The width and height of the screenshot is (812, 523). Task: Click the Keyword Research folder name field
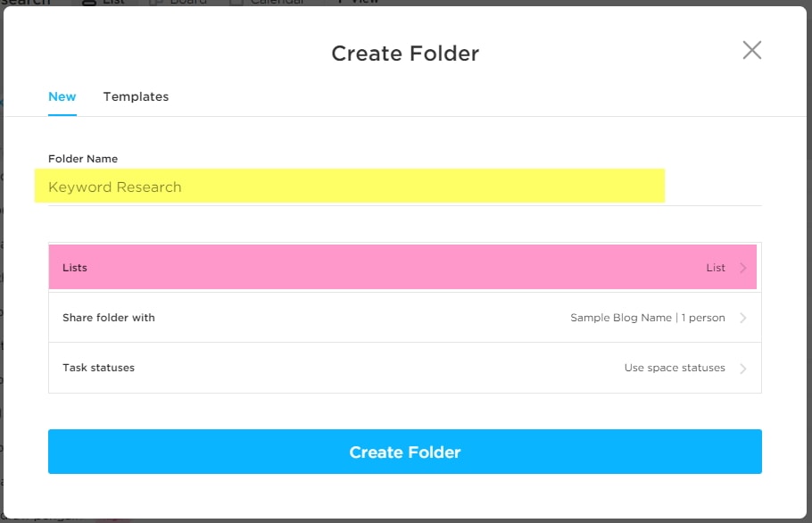tap(404, 187)
